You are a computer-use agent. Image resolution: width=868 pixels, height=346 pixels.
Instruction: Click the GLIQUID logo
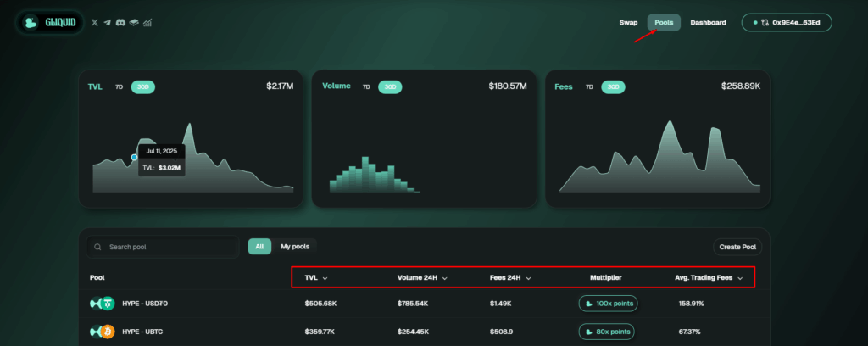50,23
